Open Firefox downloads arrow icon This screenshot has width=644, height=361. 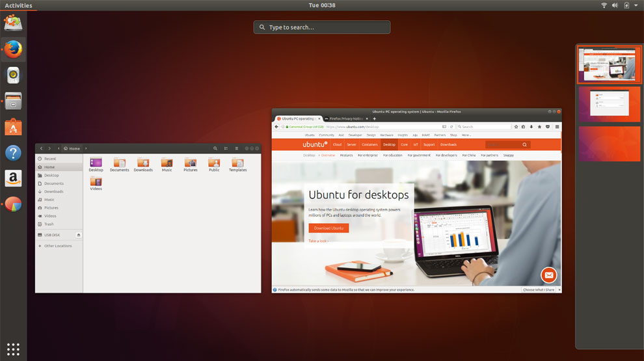coord(531,127)
